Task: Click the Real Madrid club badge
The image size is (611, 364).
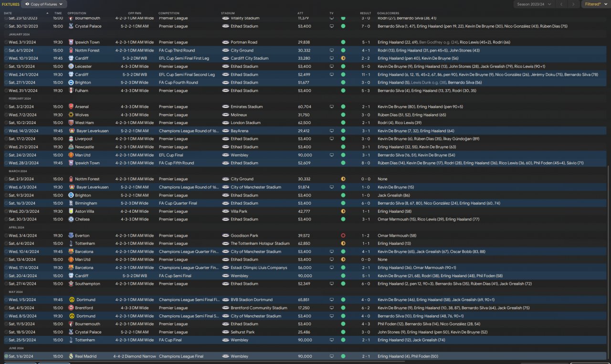Action: click(x=71, y=356)
